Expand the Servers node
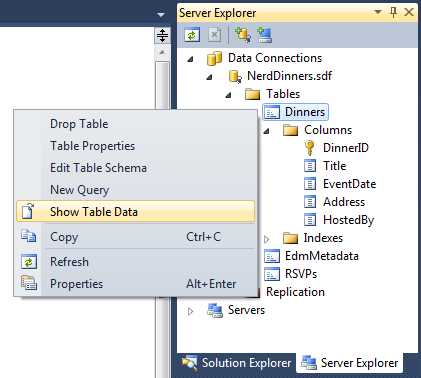The width and height of the screenshot is (421, 378). [x=190, y=311]
